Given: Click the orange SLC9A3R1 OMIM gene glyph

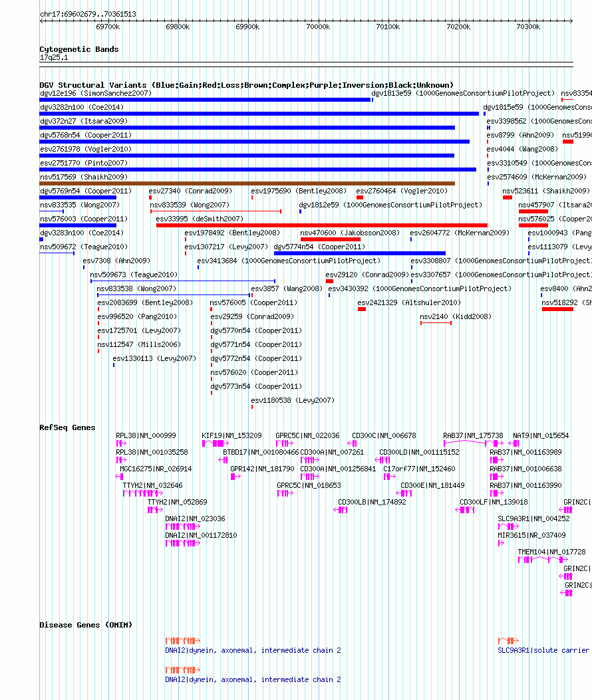Looking at the screenshot, I should (508, 640).
